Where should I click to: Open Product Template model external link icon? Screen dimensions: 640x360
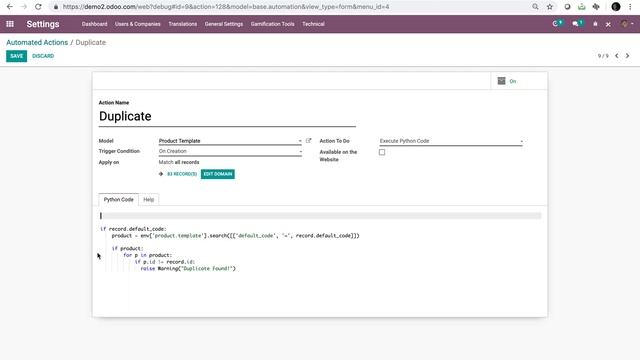coord(309,141)
